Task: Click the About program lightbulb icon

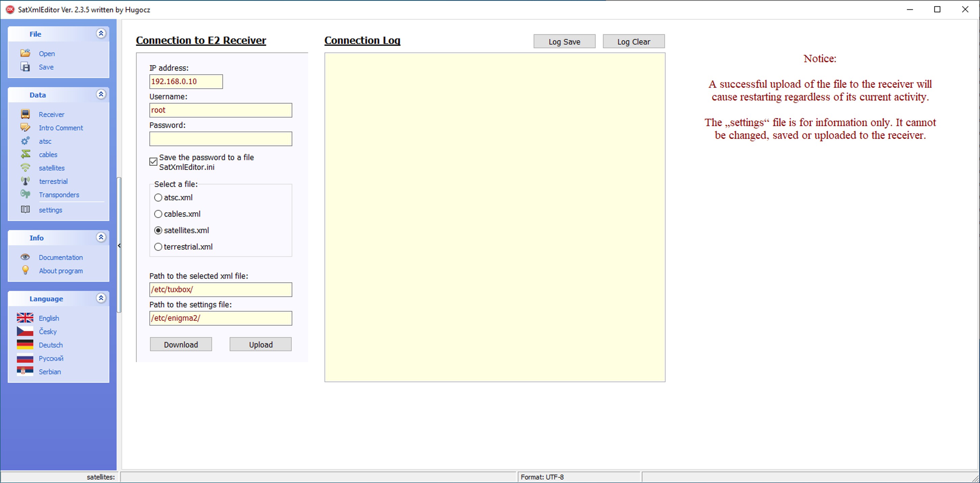Action: tap(25, 270)
